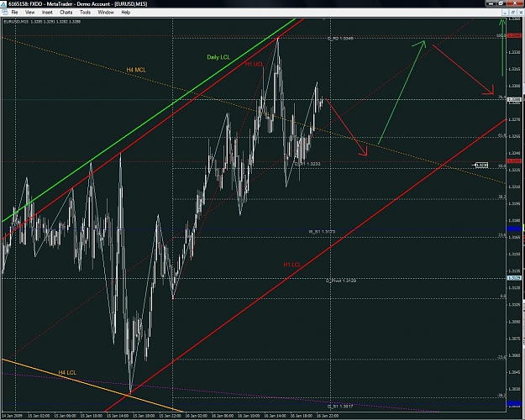Close the MetaTrader application window
Image resolution: width=525 pixels, height=420 pixels.
click(515, 3)
